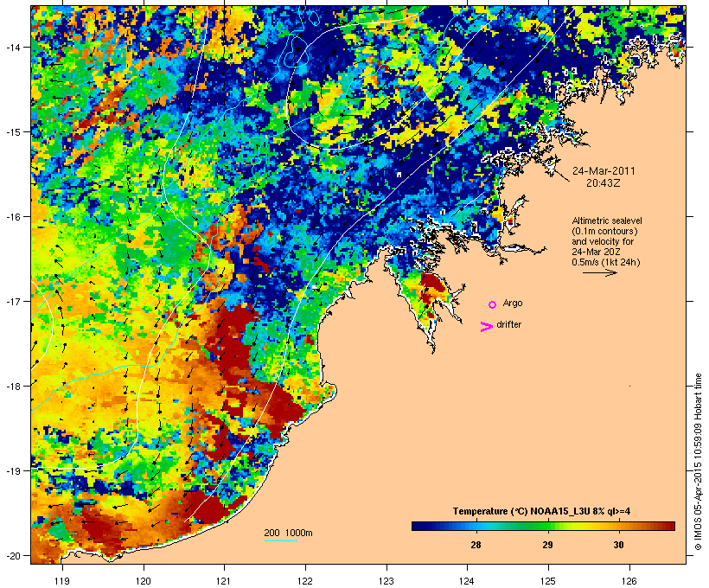Click the colorbar value 28
This screenshot has height=588, width=709.
coord(476,545)
